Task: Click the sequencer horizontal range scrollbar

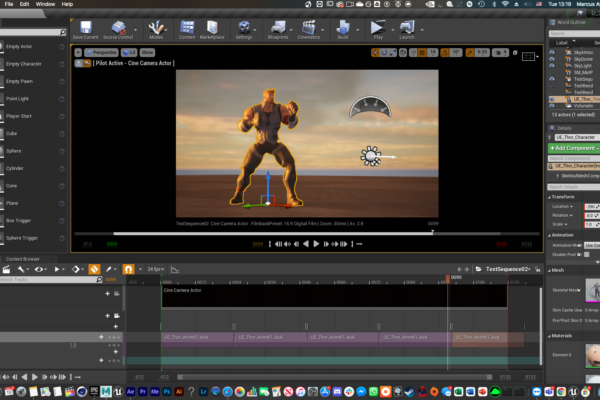Action: coord(334,377)
